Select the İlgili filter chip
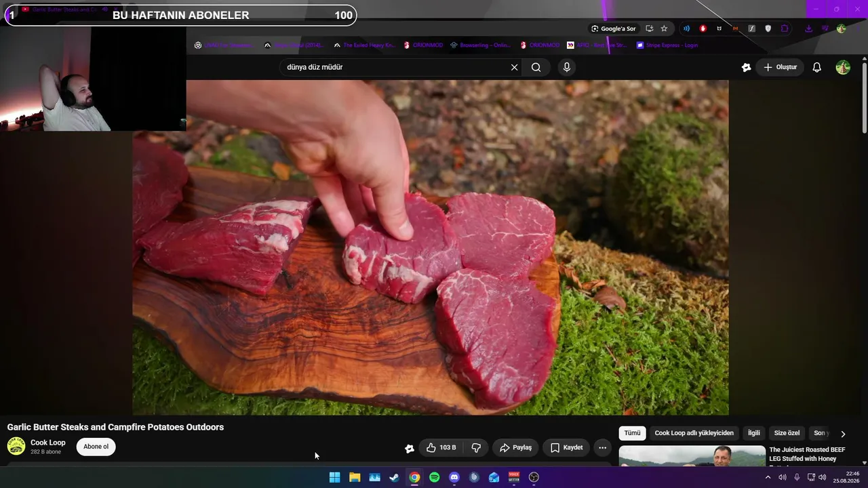Image resolution: width=868 pixels, height=488 pixels. pyautogui.click(x=754, y=433)
